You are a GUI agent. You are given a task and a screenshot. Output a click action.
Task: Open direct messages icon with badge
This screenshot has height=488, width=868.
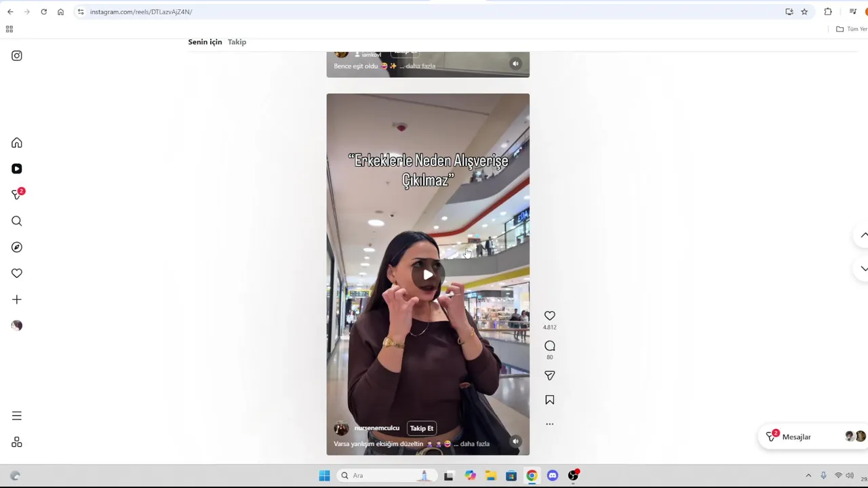(x=18, y=195)
